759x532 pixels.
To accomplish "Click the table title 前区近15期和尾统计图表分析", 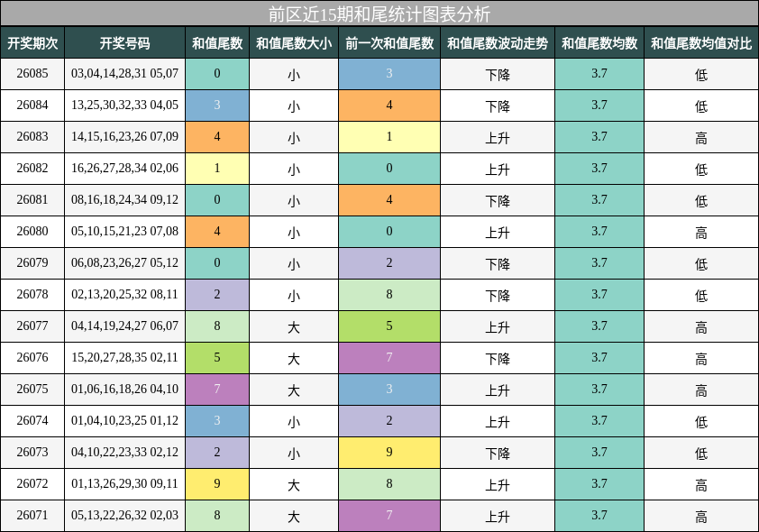I will tap(379, 14).
